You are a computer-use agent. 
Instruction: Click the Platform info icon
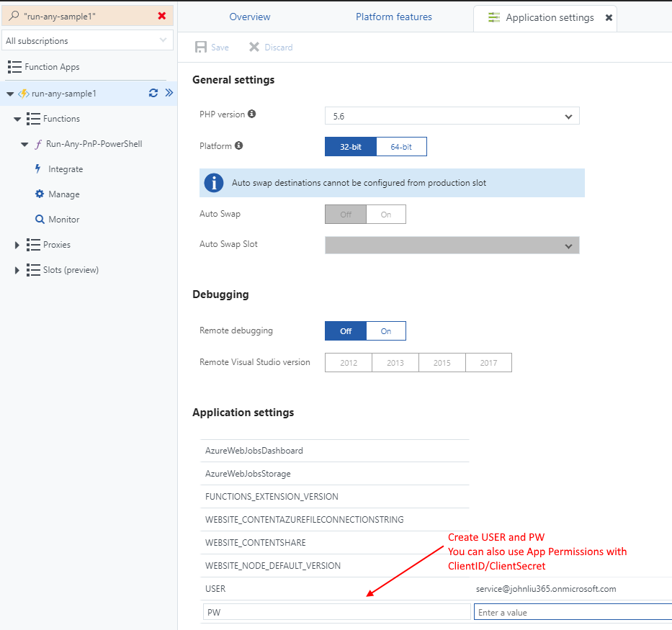coord(239,145)
